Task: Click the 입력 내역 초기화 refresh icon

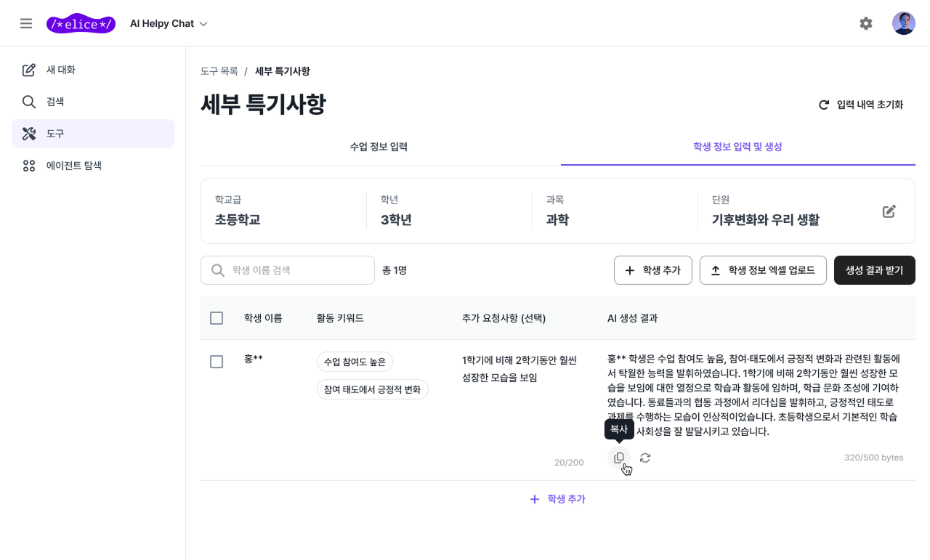Action: coord(823,104)
